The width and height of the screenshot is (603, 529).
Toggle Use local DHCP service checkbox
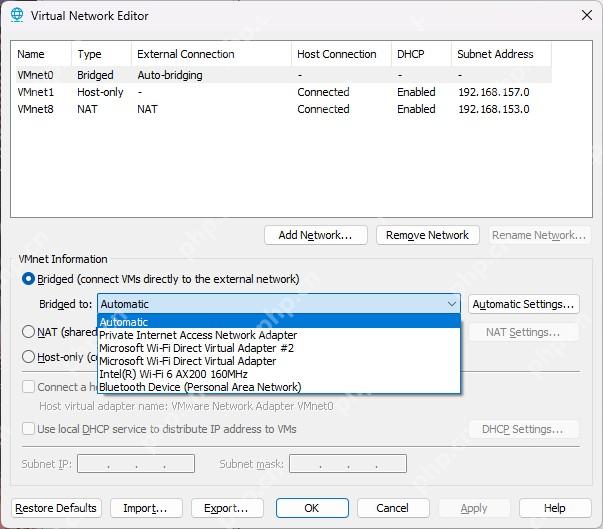tap(28, 428)
